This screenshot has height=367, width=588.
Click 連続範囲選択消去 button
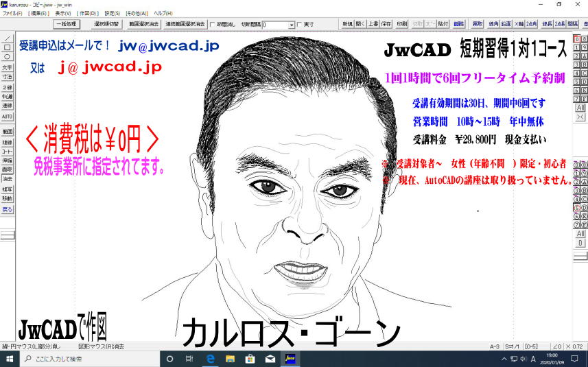[185, 24]
